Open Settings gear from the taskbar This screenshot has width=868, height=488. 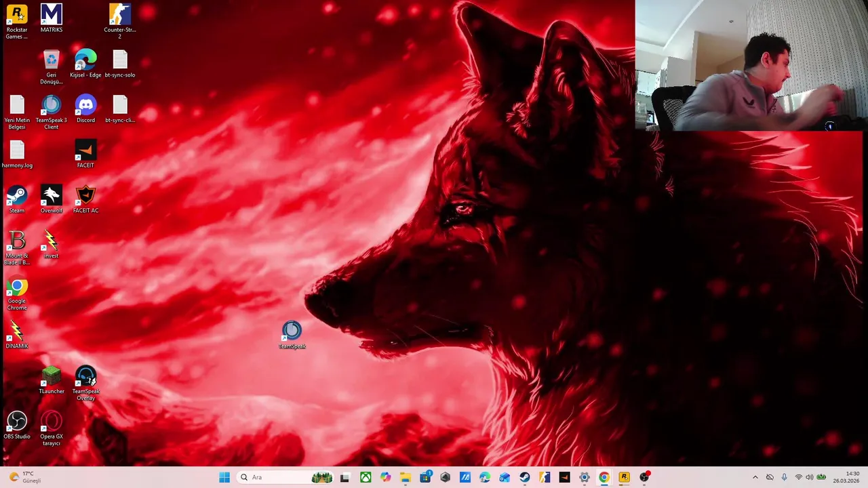[x=584, y=477]
